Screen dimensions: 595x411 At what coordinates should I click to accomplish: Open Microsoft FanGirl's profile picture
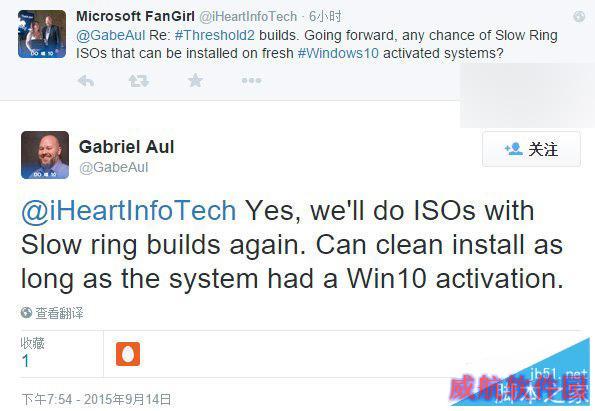(42, 34)
